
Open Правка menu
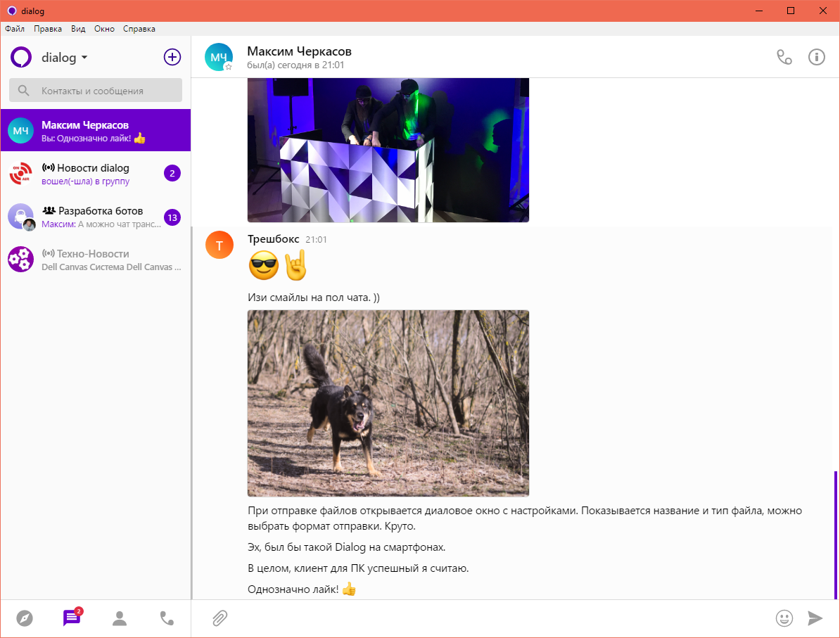tap(48, 29)
